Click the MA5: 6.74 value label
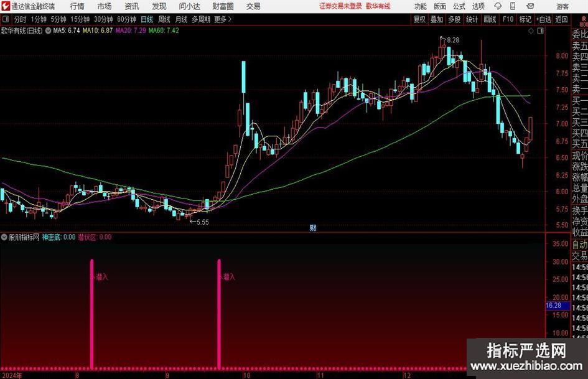 (67, 30)
